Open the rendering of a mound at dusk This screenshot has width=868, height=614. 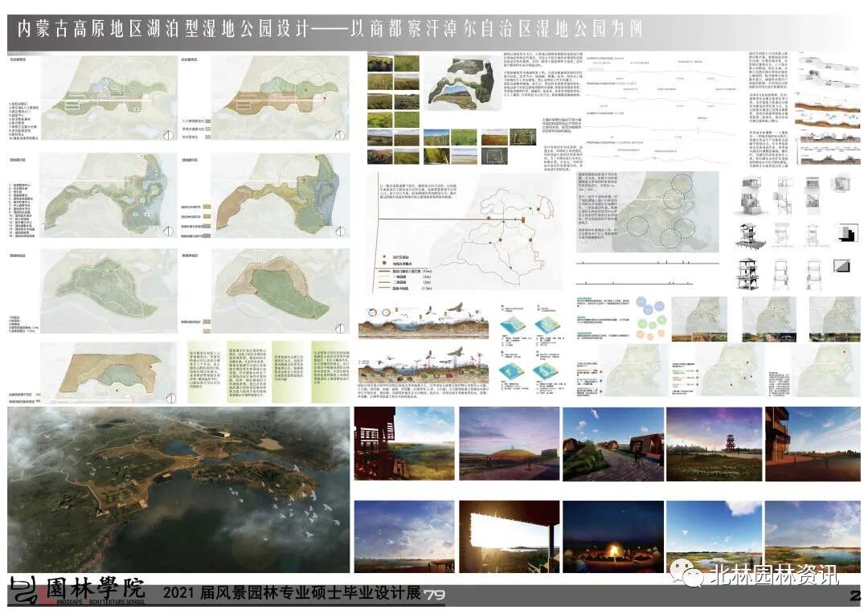pyautogui.click(x=510, y=444)
